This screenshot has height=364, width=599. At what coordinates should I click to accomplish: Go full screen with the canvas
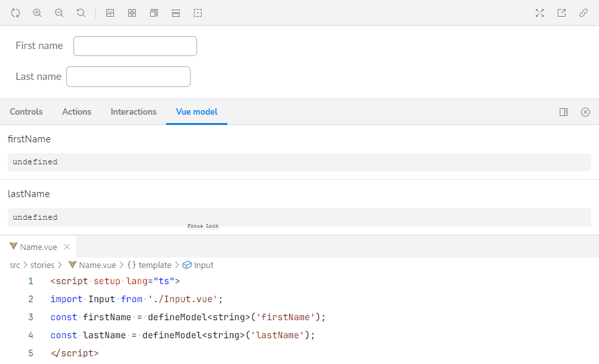[539, 13]
